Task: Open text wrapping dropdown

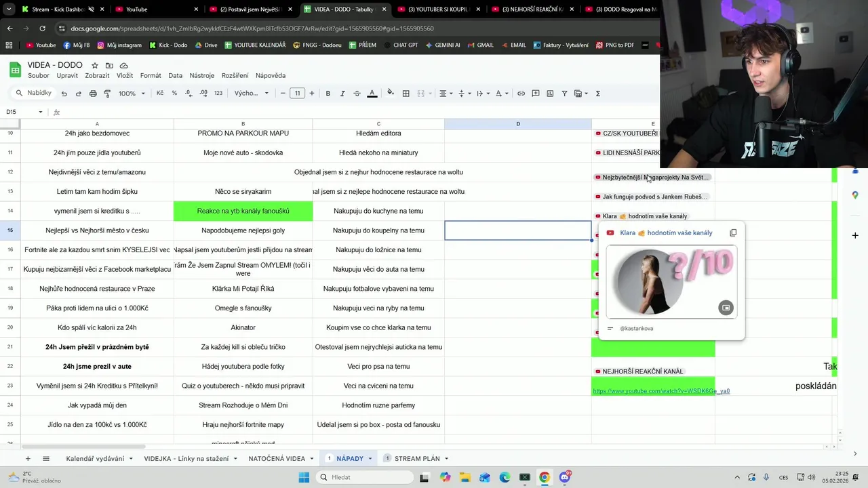Action: [x=482, y=94]
